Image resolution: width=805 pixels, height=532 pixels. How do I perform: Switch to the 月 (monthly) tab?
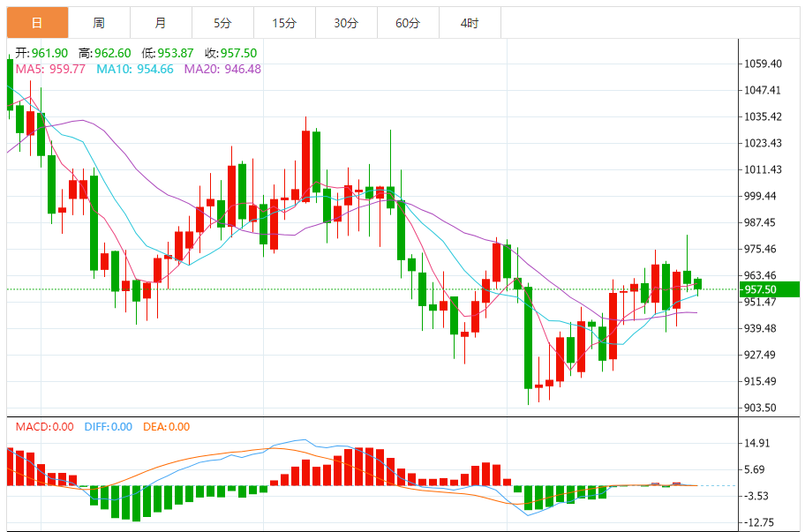(161, 23)
